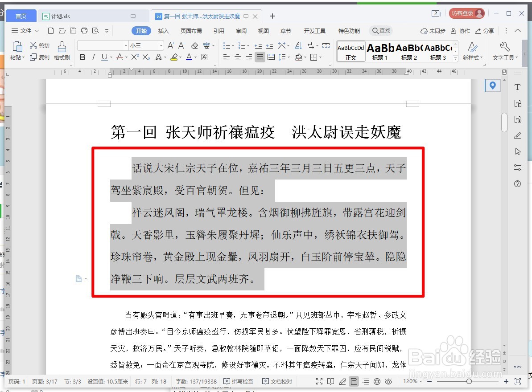Toggle eye-protection mode in status bar
Screen dimensions: 532x392
pos(388,381)
